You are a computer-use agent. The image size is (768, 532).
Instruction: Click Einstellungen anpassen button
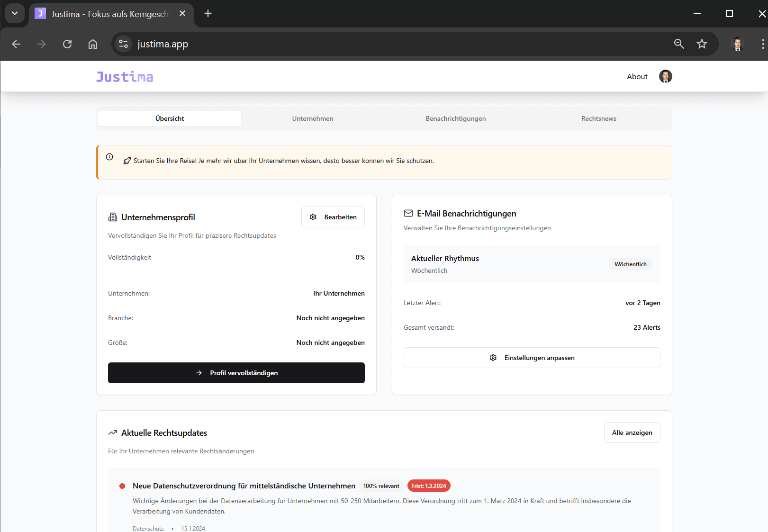click(532, 358)
